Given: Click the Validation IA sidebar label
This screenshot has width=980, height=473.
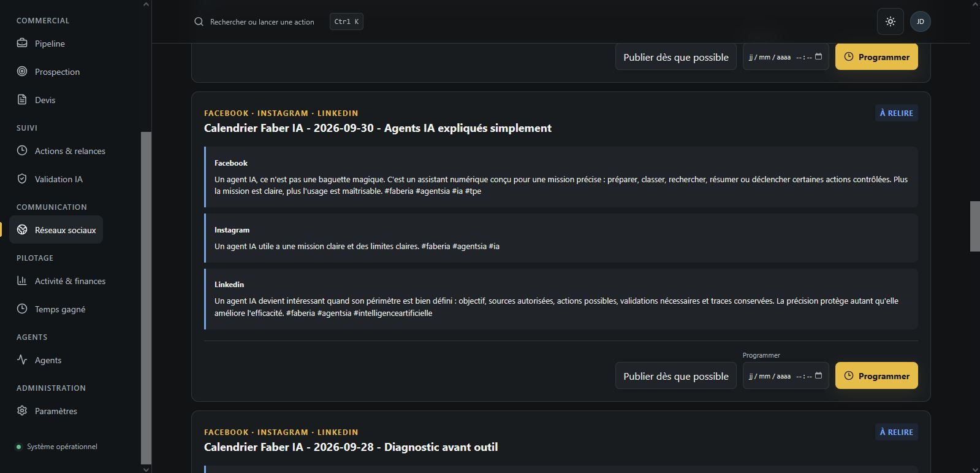Looking at the screenshot, I should [x=58, y=179].
